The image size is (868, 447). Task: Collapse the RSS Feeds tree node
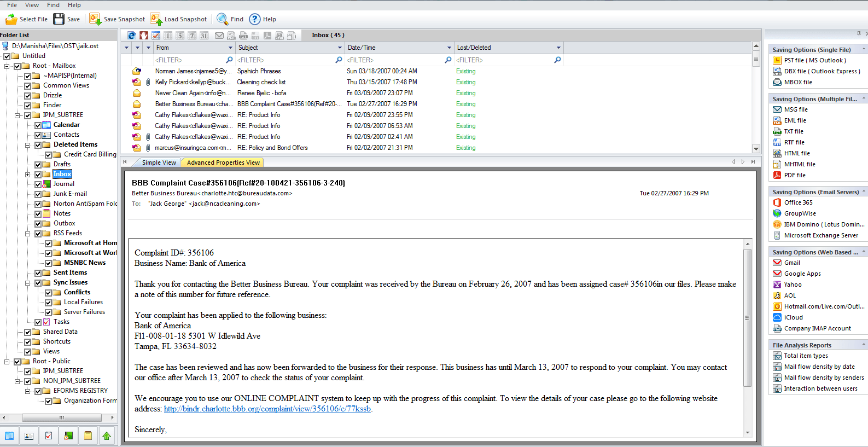click(28, 234)
